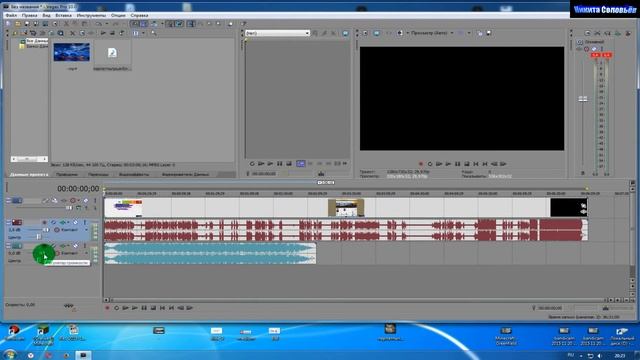Image resolution: width=640 pixels, height=360 pixels.
Task: Click Go to Start under the video preview
Action: (x=476, y=164)
